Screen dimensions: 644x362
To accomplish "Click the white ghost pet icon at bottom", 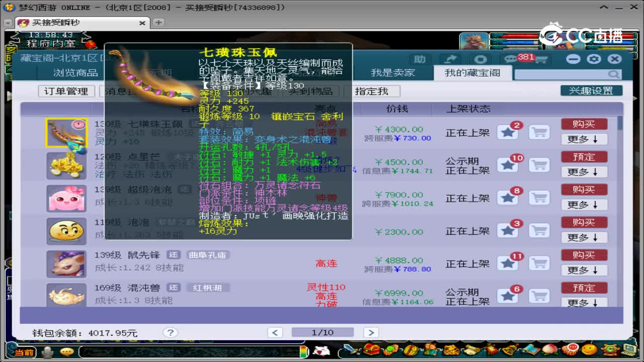I will pyautogui.click(x=321, y=350).
